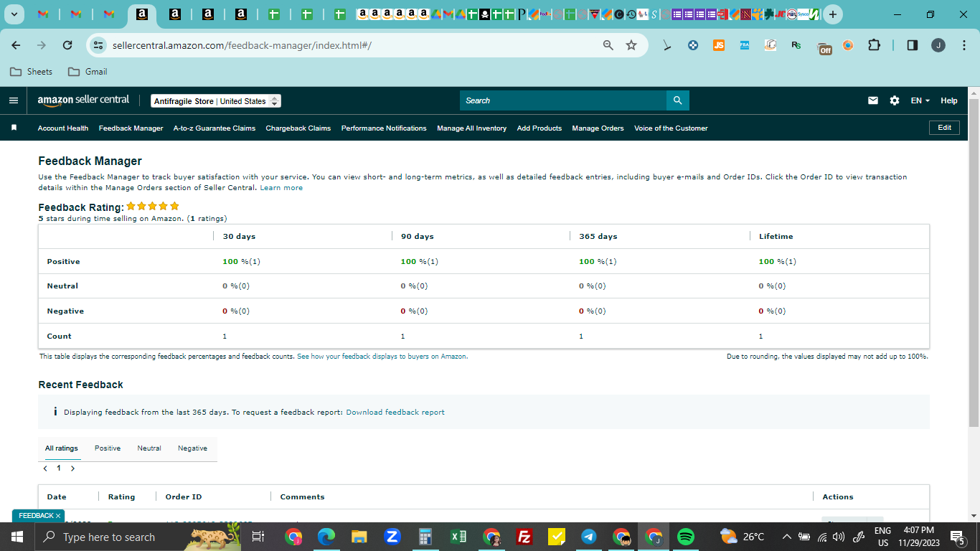The width and height of the screenshot is (980, 551).
Task: Open the Seller Central hamburger menu
Action: [x=14, y=100]
